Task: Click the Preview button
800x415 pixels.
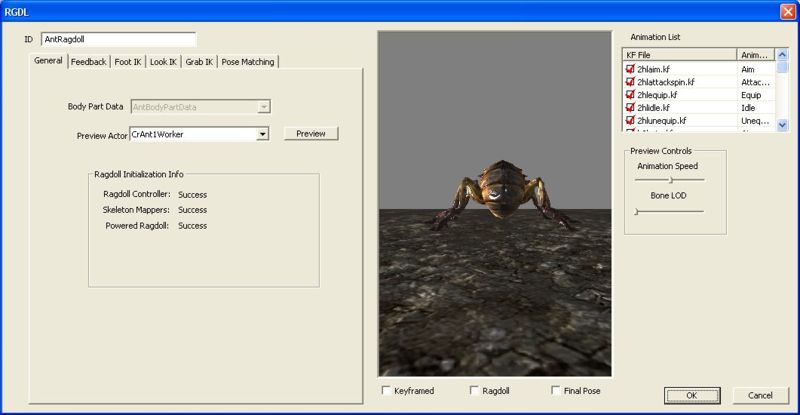Action: (311, 133)
